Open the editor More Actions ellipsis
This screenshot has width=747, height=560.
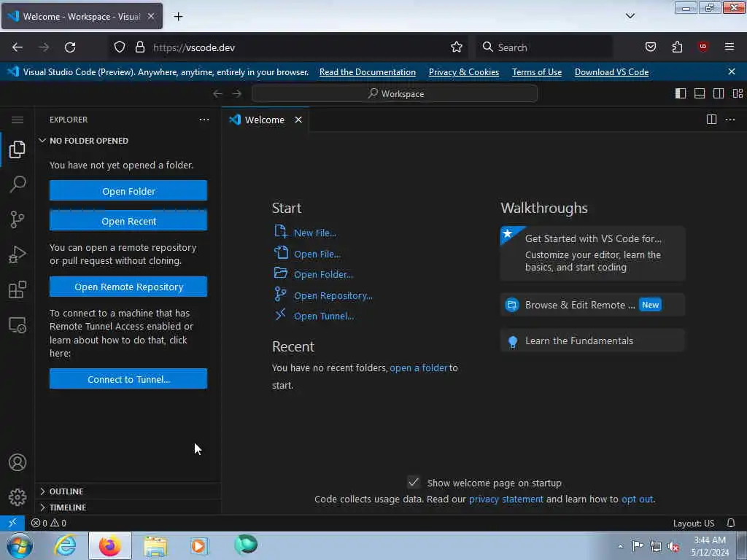coord(729,120)
